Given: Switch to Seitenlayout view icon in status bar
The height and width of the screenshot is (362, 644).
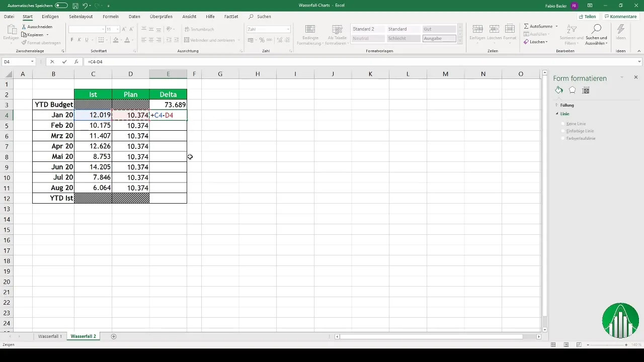Looking at the screenshot, I should pyautogui.click(x=567, y=344).
